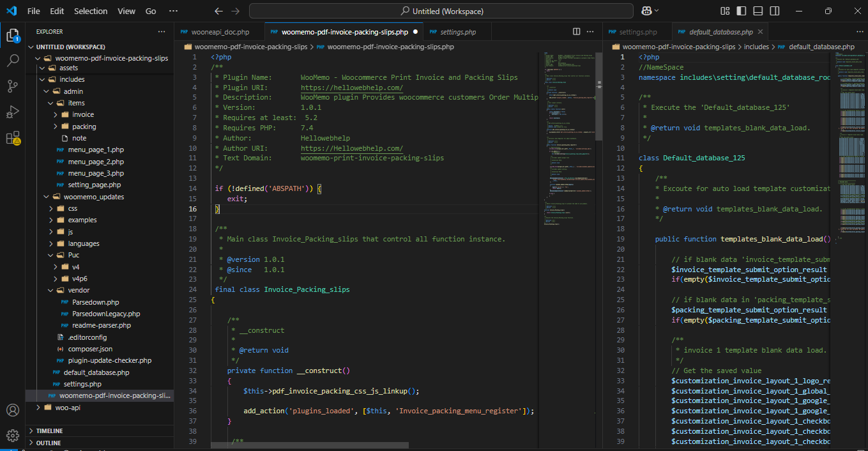Open the Search view in activity bar
The height and width of the screenshot is (451, 868).
coord(13,61)
